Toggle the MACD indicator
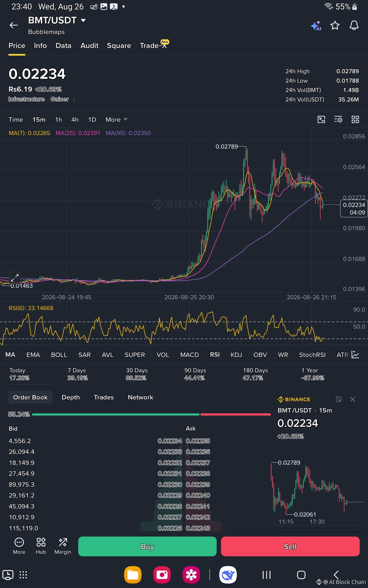Screen dimensions: 368x588 [x=189, y=355]
